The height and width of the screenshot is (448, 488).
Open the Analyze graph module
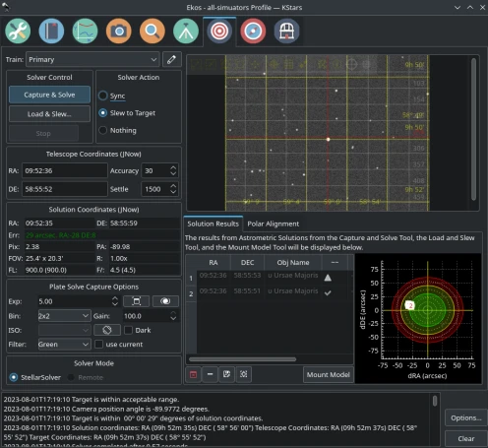pyautogui.click(x=85, y=32)
